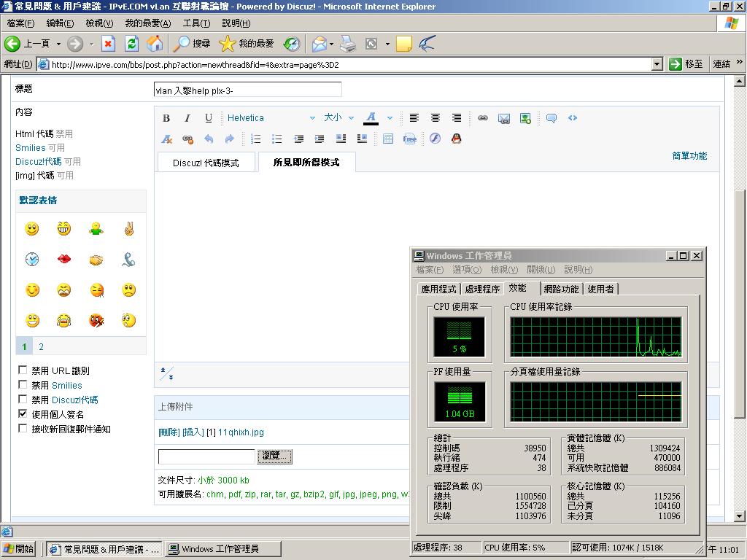Switch to the 處理程序 tab in Task Manager

(482, 289)
